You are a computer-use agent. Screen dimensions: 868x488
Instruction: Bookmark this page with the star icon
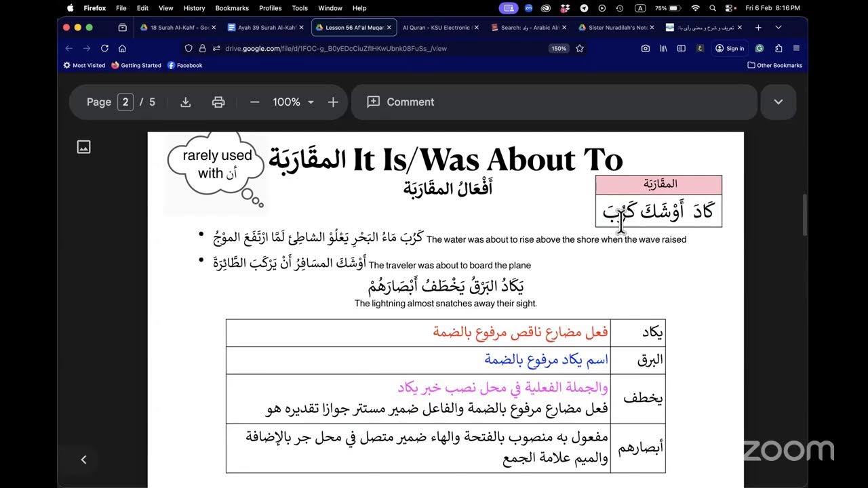click(580, 48)
